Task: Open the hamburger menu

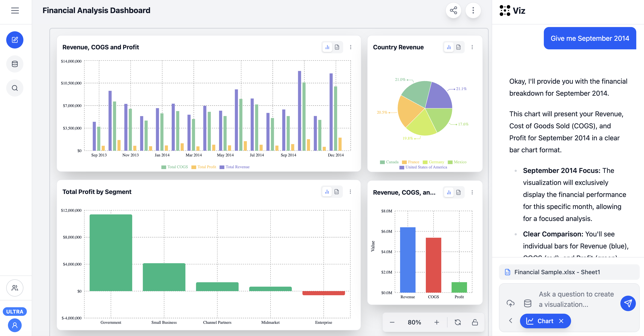Action: [x=15, y=11]
